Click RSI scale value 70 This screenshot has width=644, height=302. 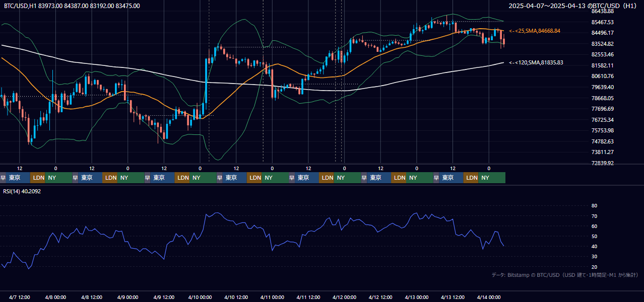[594, 216]
